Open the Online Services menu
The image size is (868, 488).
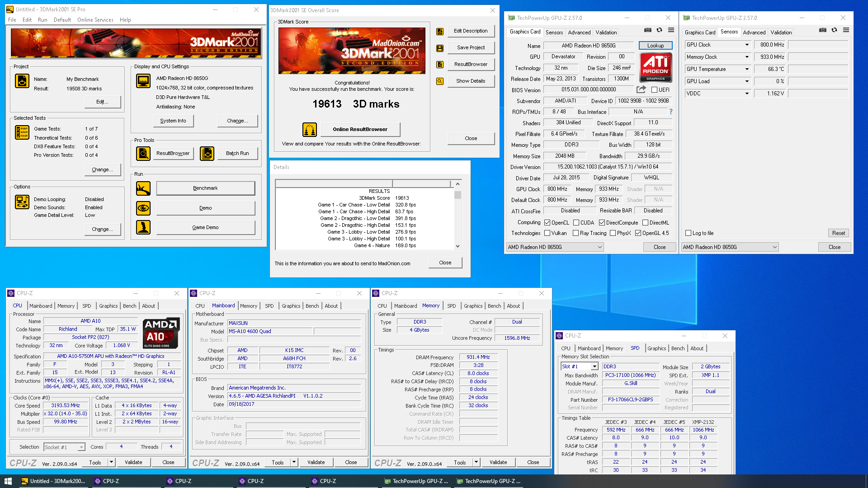95,20
